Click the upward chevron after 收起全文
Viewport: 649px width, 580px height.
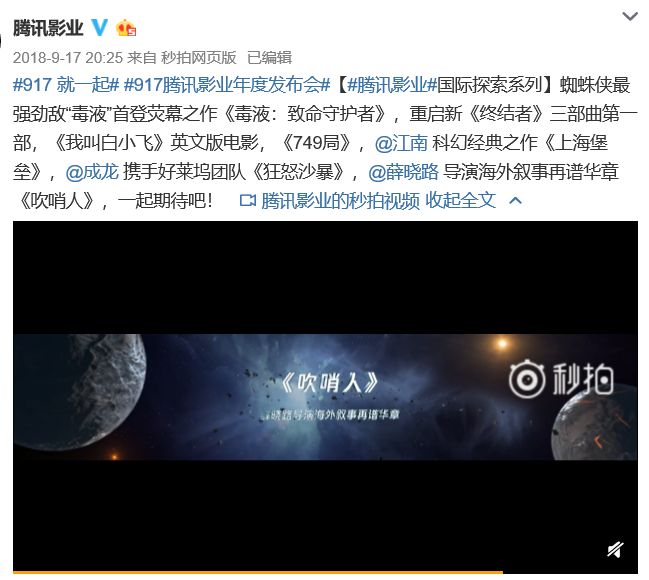pos(515,201)
